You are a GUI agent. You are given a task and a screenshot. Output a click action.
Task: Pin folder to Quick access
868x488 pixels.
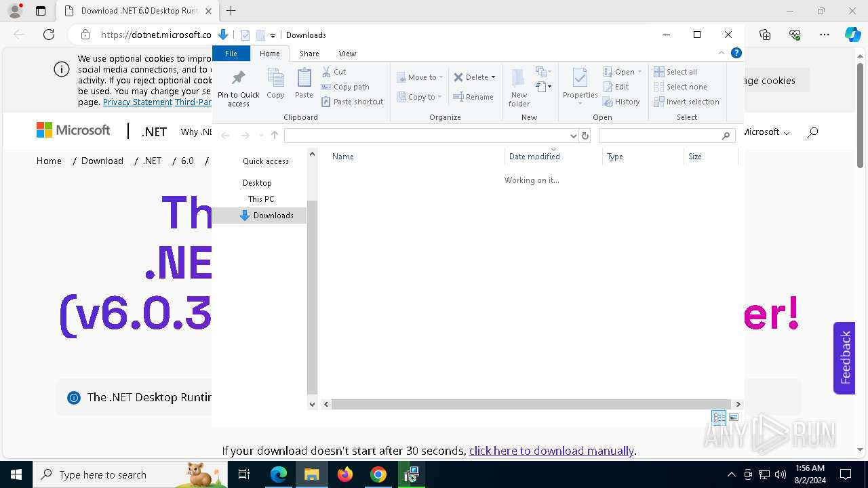[238, 87]
